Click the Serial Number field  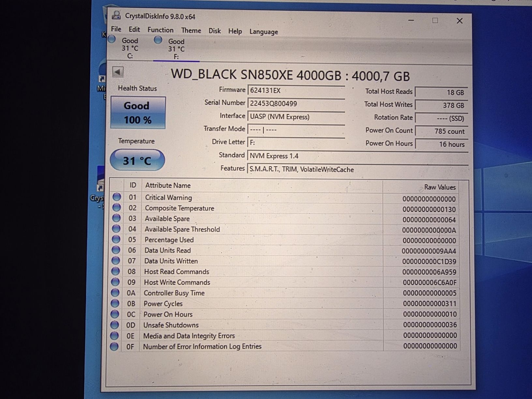pyautogui.click(x=296, y=103)
